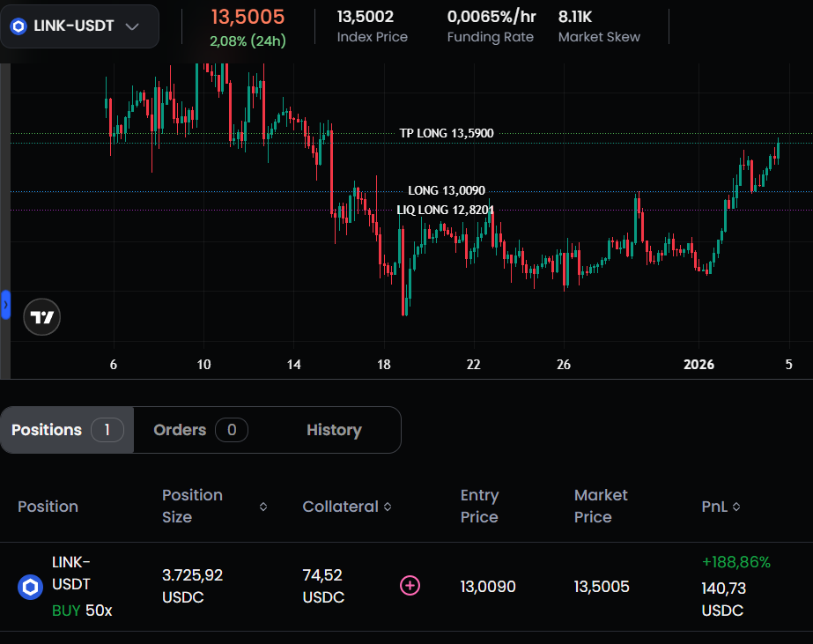Click the Chainlink icon in the market selector
Viewport: 813px width, 644px height.
(x=18, y=26)
